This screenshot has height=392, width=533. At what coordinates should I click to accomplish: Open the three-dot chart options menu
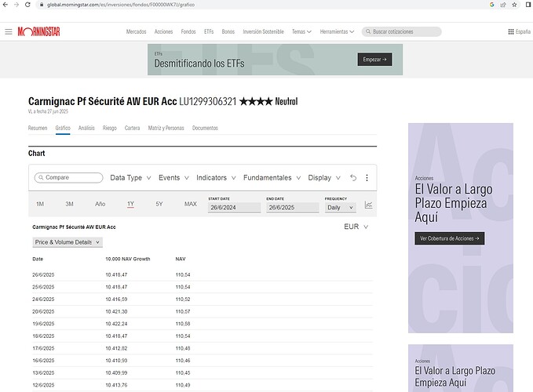(367, 177)
